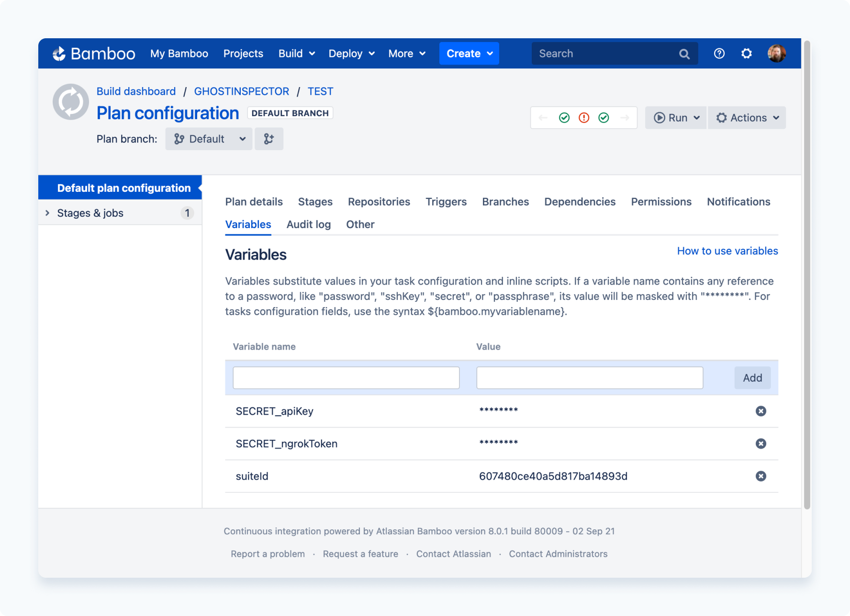
Task: Click the search magnifier icon
Action: point(684,53)
